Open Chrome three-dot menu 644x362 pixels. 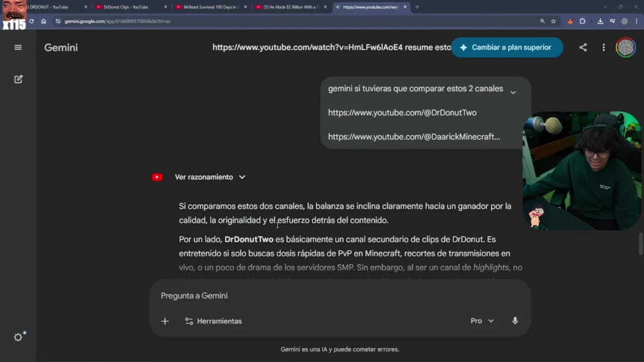[635, 21]
